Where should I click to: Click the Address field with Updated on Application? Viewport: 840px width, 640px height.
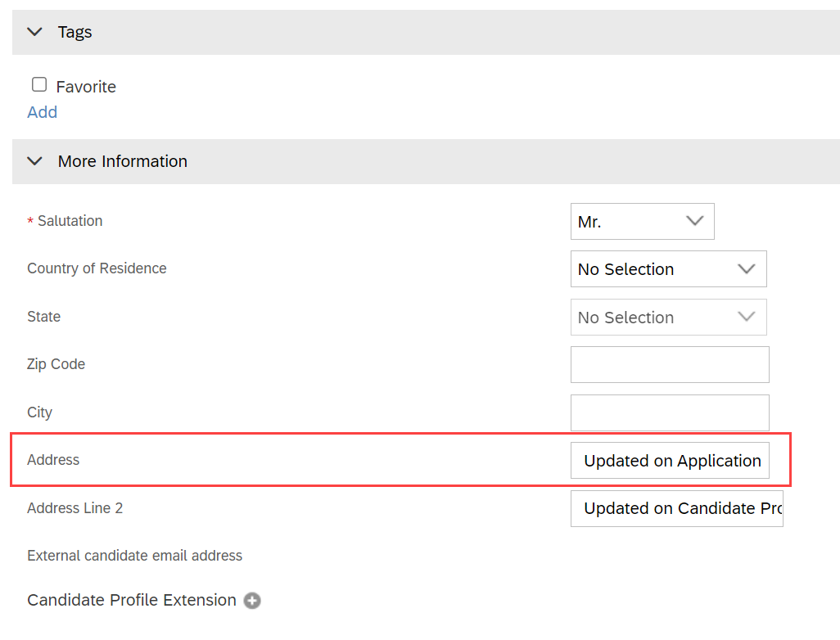point(670,461)
